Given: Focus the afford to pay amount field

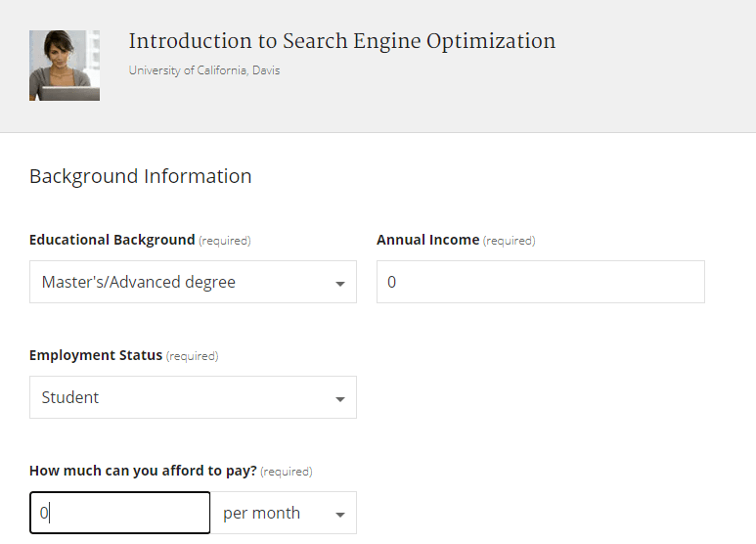Looking at the screenshot, I should [120, 513].
